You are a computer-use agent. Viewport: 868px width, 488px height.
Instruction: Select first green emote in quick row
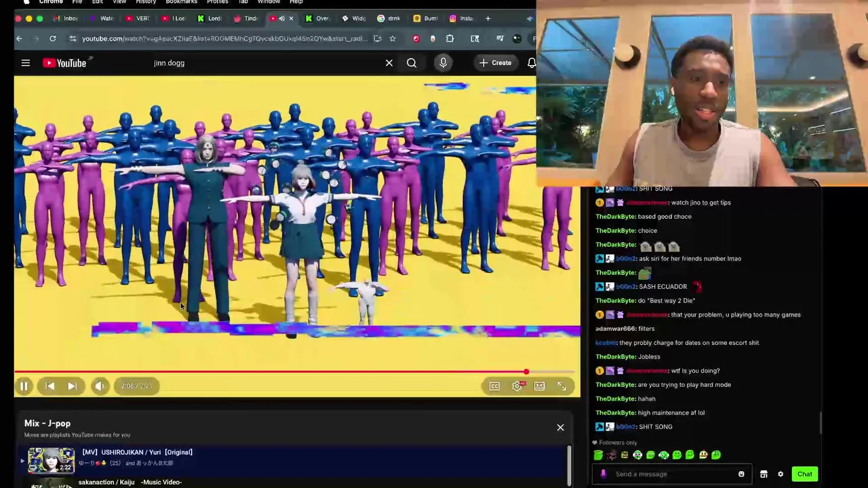point(598,455)
